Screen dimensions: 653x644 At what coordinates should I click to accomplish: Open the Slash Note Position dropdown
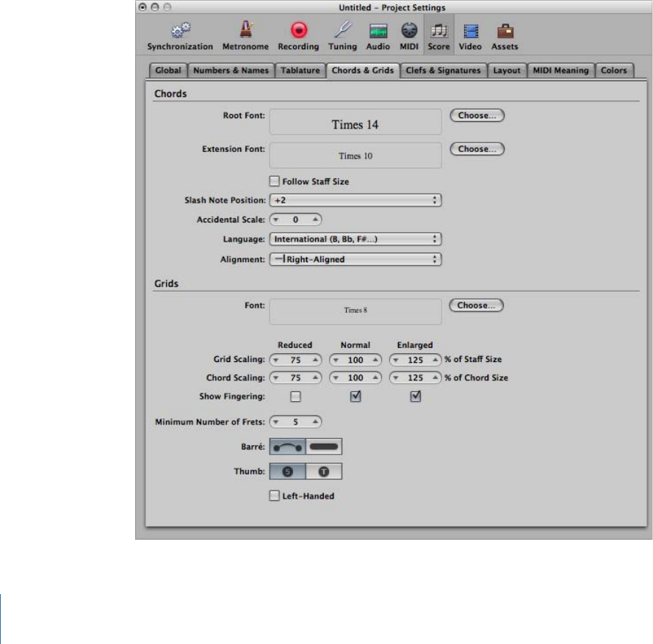[x=356, y=200]
